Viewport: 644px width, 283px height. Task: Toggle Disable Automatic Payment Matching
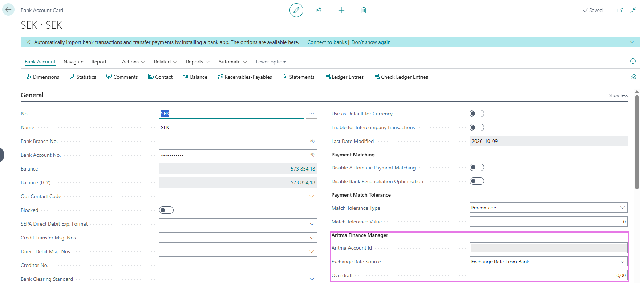pos(477,167)
